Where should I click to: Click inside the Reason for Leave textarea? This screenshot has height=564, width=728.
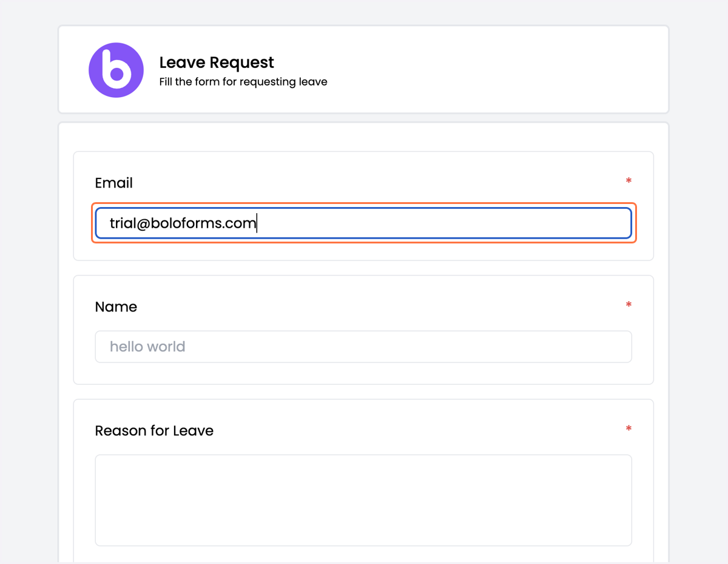363,500
